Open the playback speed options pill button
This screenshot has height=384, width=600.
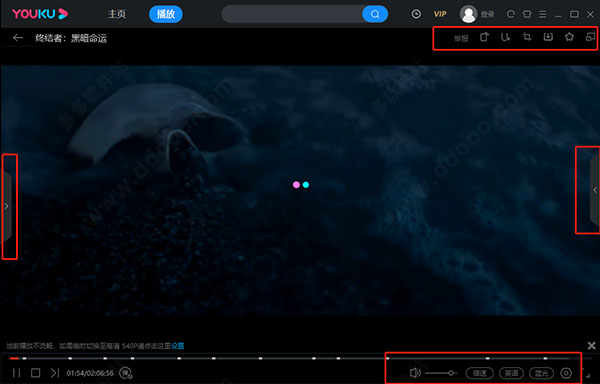pos(479,373)
